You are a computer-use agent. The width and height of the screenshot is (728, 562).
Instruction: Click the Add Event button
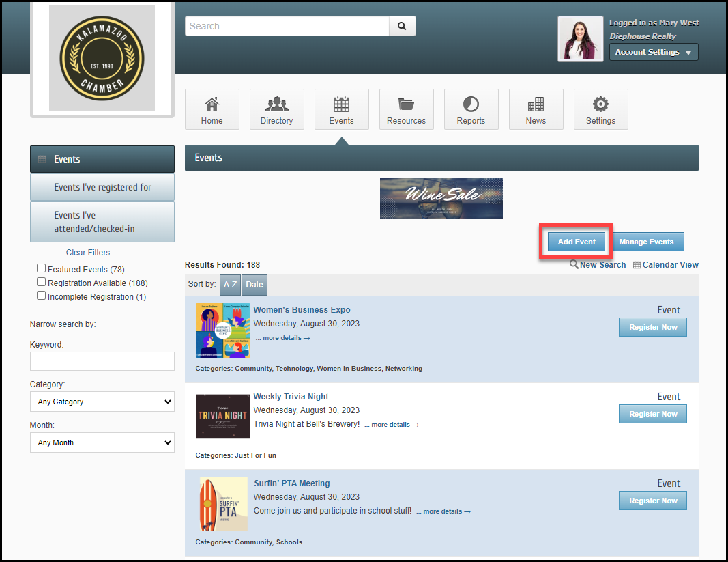(577, 242)
